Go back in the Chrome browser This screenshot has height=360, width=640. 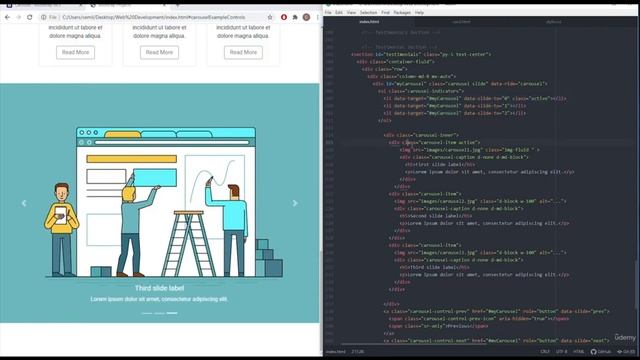(x=7, y=17)
